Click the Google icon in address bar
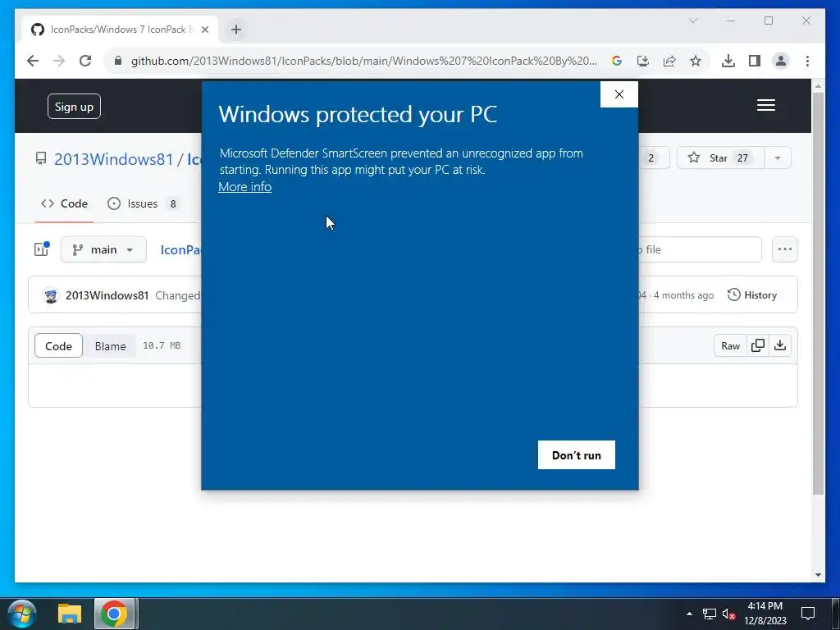The image size is (840, 630). 617,61
